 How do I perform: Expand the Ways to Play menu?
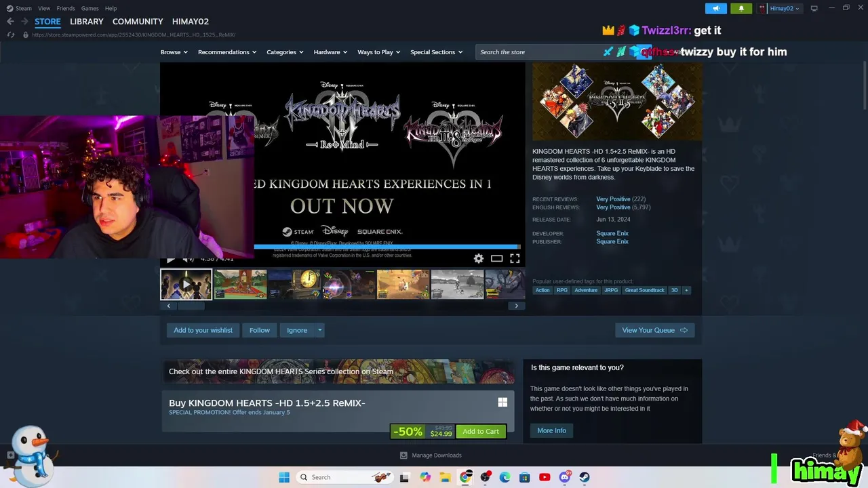378,52
